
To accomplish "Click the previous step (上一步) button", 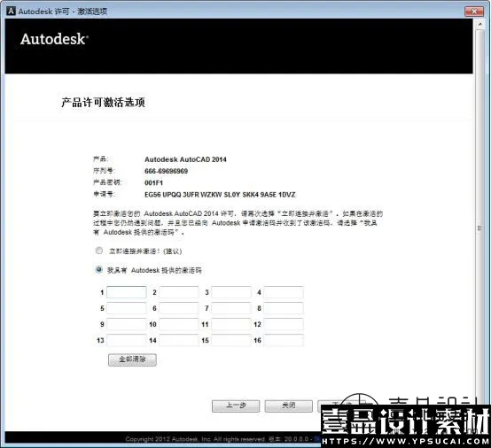I will coord(236,406).
